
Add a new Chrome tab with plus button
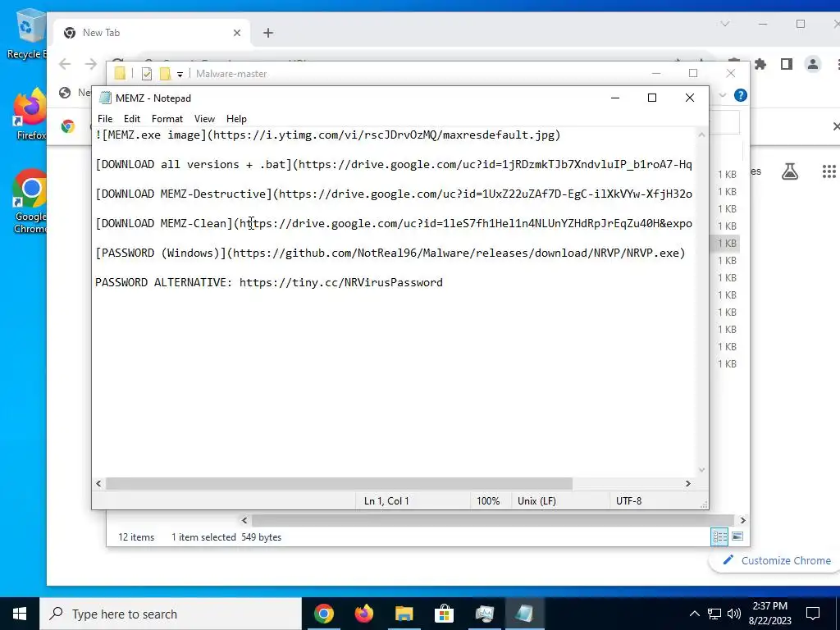tap(268, 33)
